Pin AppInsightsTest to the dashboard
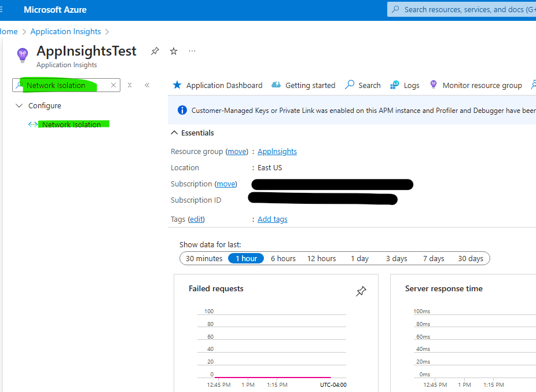 tap(155, 52)
